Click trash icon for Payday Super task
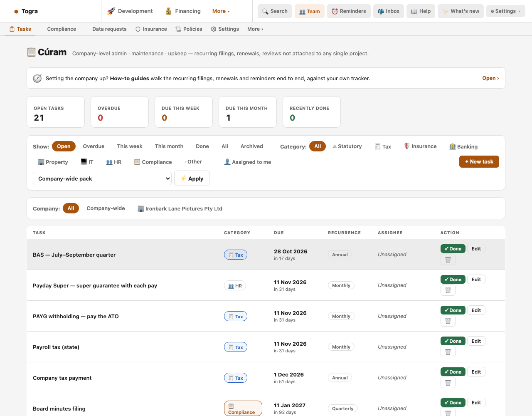Screen dimensions: 532x416 pos(448,290)
